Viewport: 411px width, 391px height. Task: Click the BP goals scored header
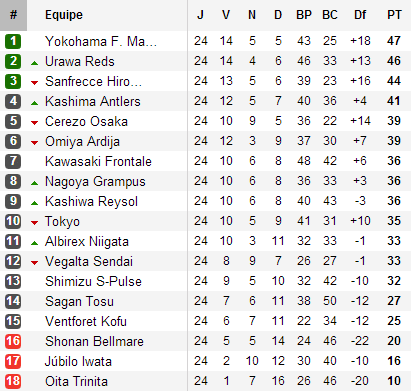(x=304, y=15)
